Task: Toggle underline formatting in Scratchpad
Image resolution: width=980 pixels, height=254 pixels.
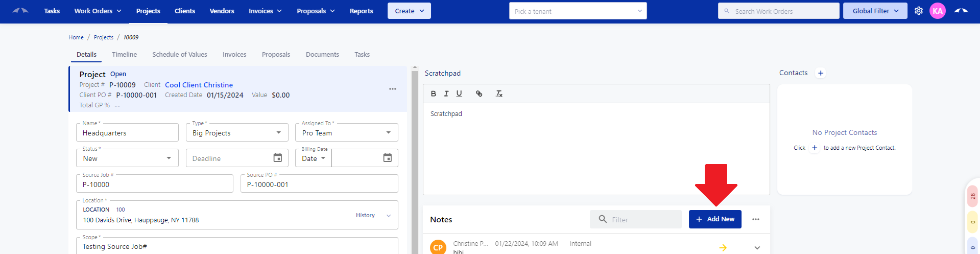Action: pos(459,94)
